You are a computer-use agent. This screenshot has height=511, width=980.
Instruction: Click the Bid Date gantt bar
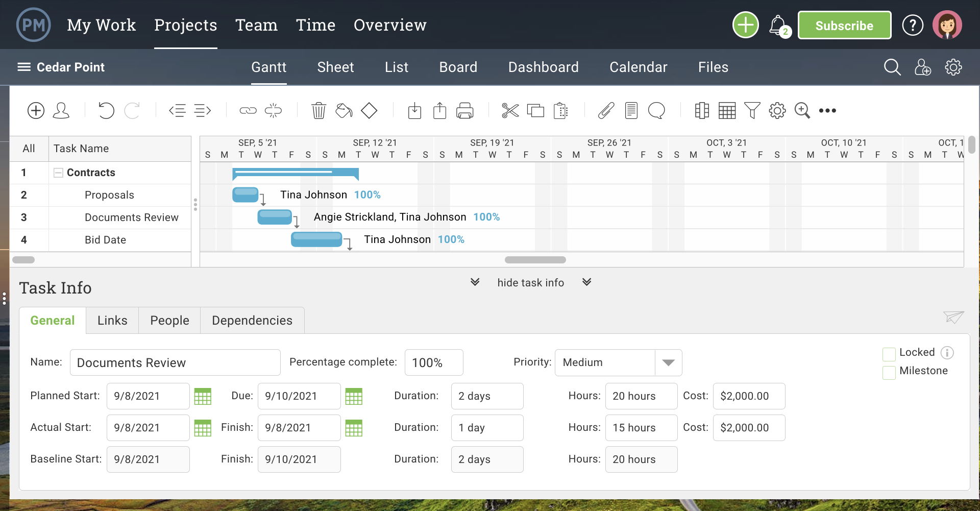pyautogui.click(x=316, y=239)
